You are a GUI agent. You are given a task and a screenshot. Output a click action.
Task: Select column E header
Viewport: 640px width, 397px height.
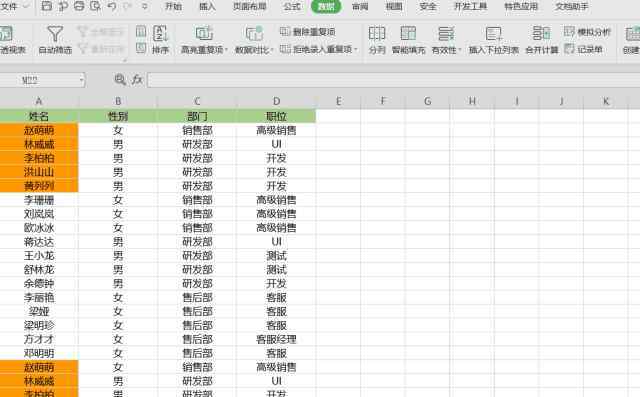338,101
